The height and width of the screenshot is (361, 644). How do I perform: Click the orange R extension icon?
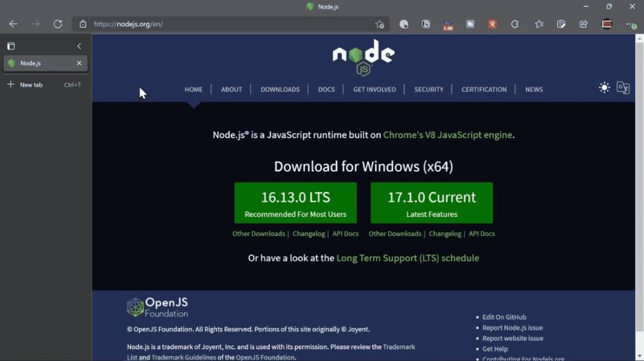point(492,25)
